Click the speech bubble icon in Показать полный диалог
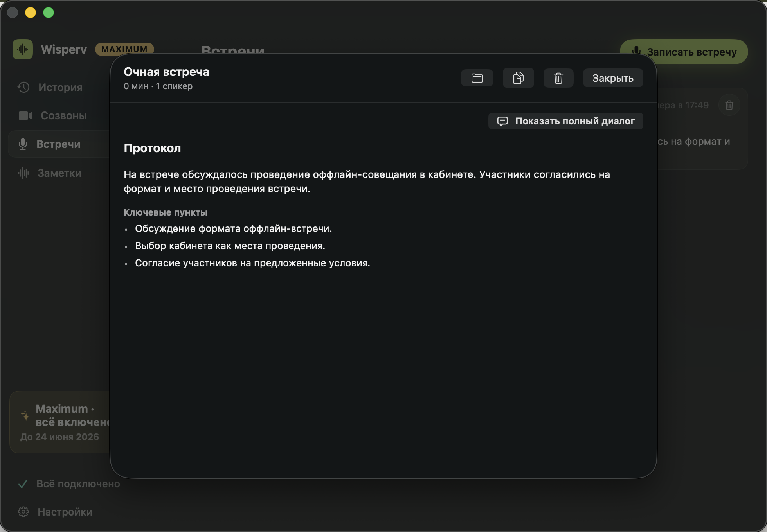 pos(502,121)
